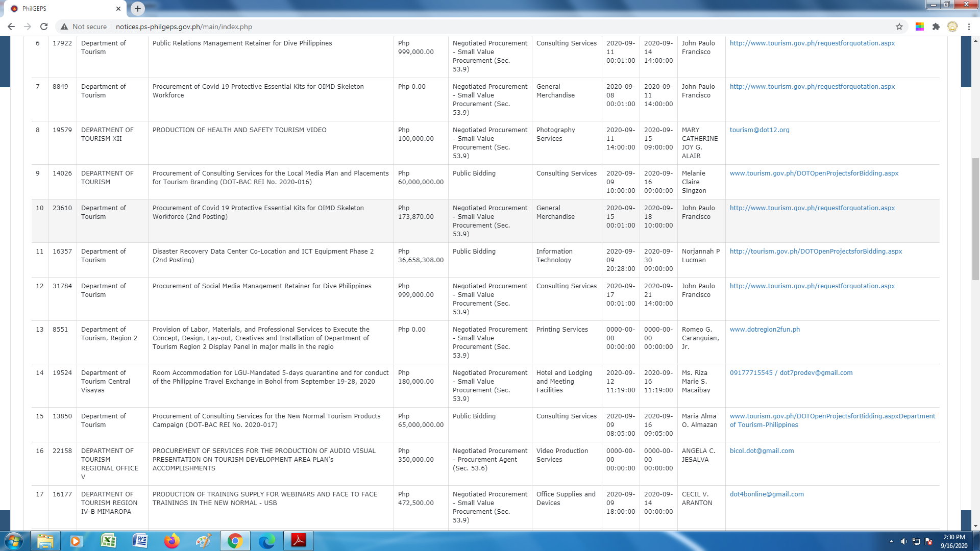Viewport: 980px width, 551px height.
Task: Visit www.dotregion2fun.ph link
Action: [x=765, y=330]
